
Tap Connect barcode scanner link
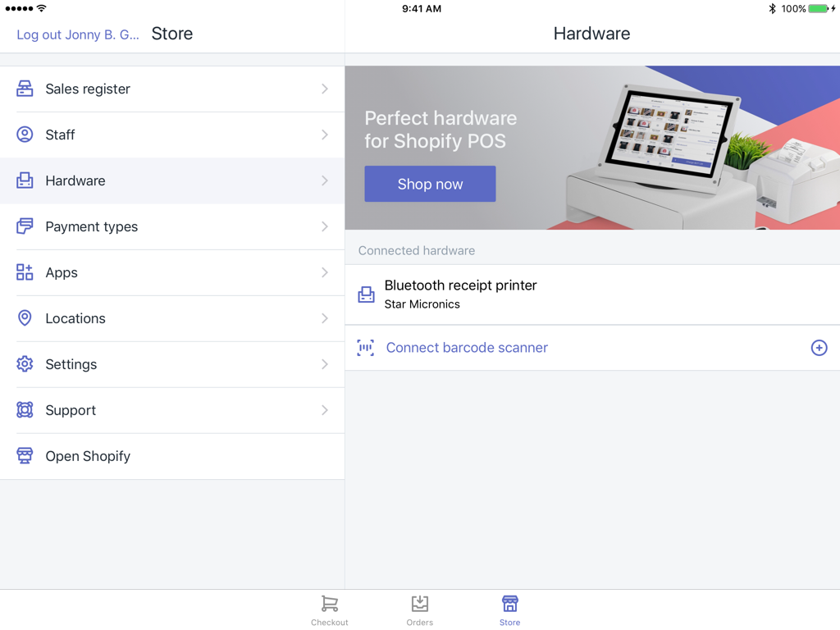coord(467,348)
